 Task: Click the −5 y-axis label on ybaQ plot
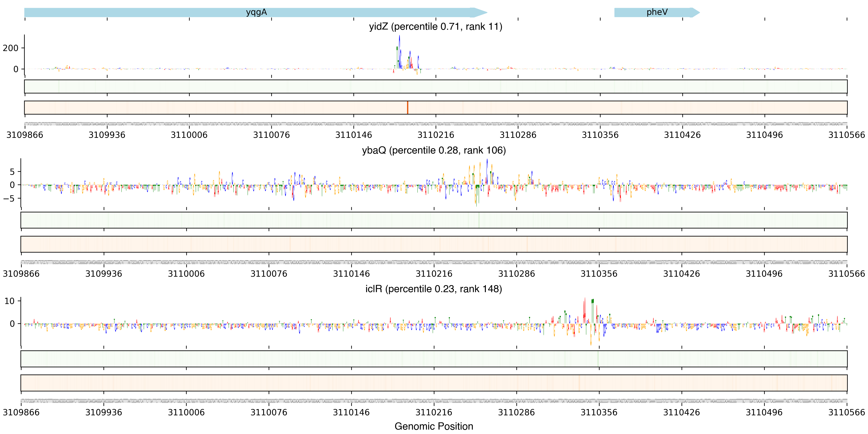[x=9, y=199]
